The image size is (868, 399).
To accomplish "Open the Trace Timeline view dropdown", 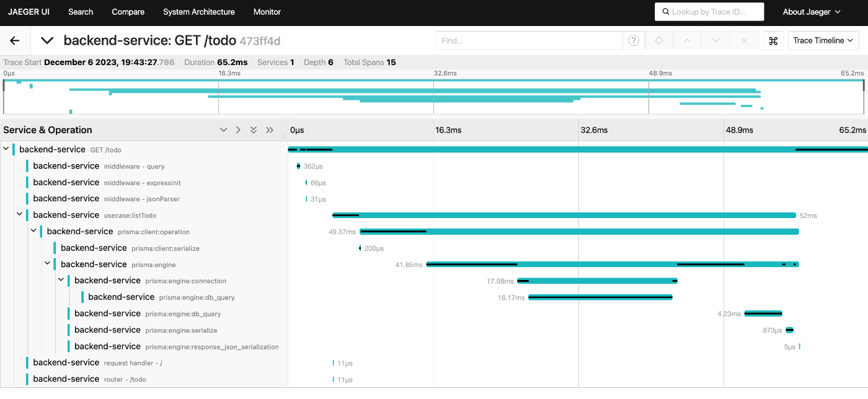I will (x=824, y=41).
